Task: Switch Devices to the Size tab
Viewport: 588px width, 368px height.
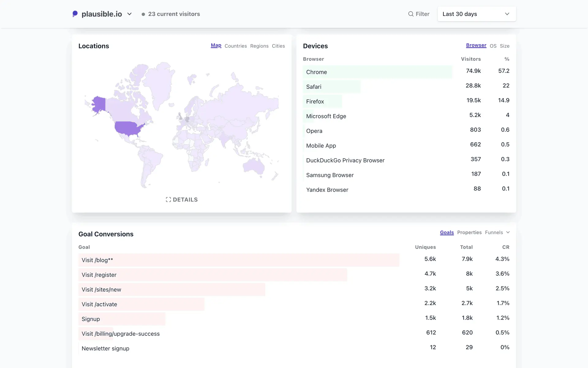Action: point(504,46)
